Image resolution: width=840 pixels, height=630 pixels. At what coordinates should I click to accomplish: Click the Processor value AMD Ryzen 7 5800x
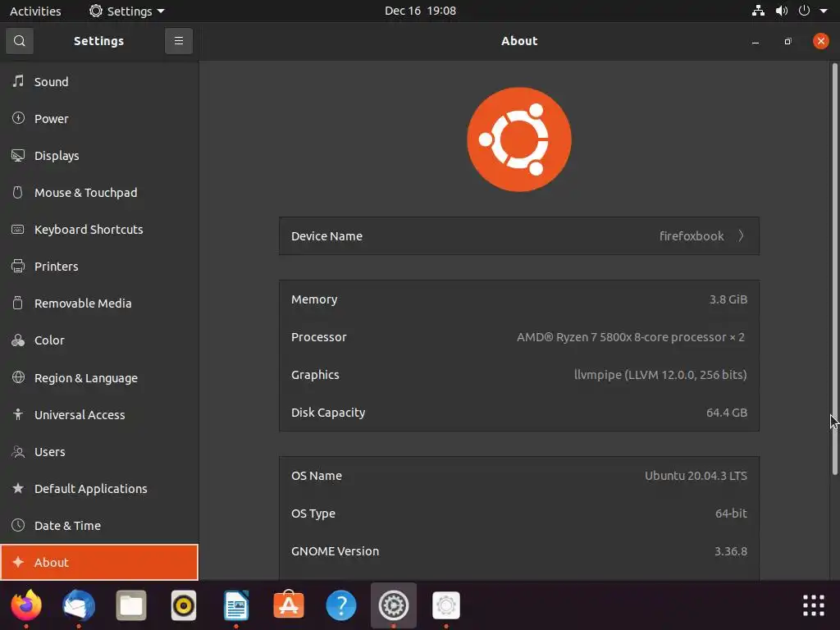point(631,337)
